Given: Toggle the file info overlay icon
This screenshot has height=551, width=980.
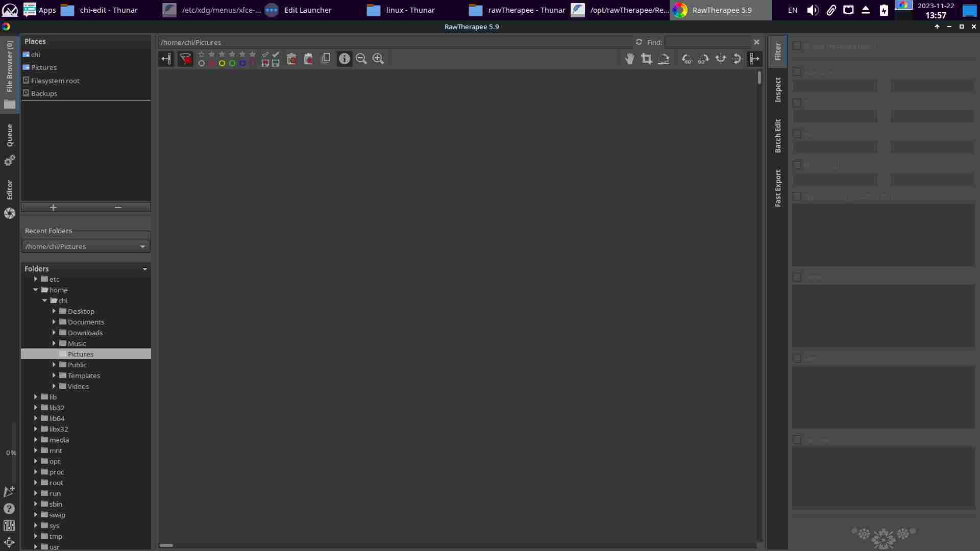Looking at the screenshot, I should tap(345, 59).
